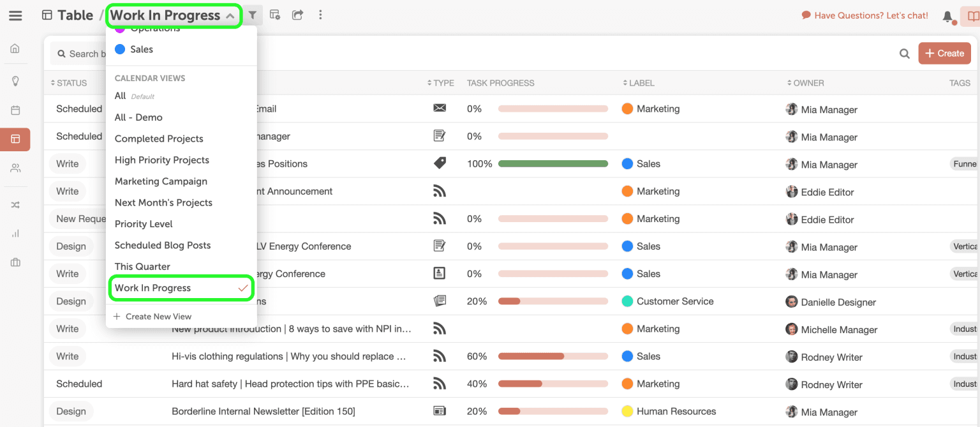Open the lightbulb ideas sidebar icon

pyautogui.click(x=15, y=81)
